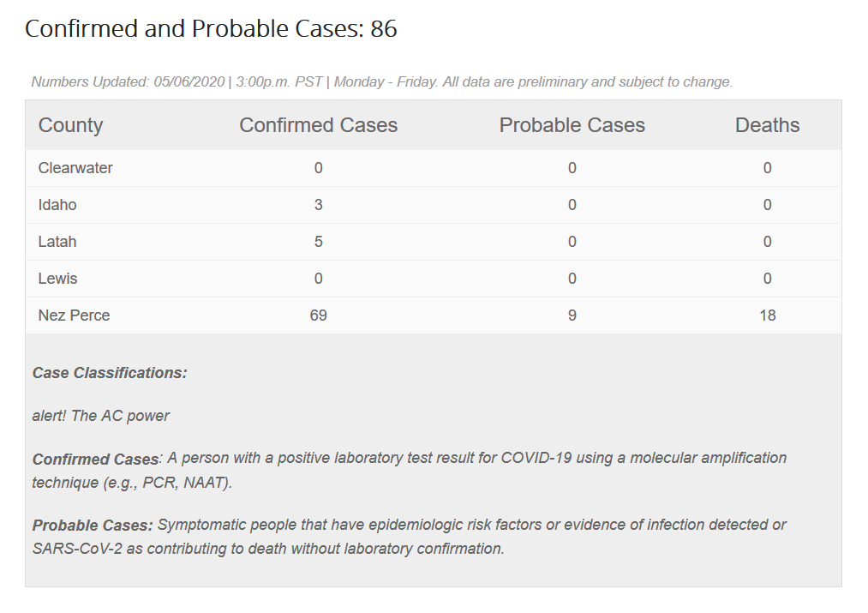Click Latah confirmed cases value 5
This screenshot has width=868, height=613.
[318, 242]
